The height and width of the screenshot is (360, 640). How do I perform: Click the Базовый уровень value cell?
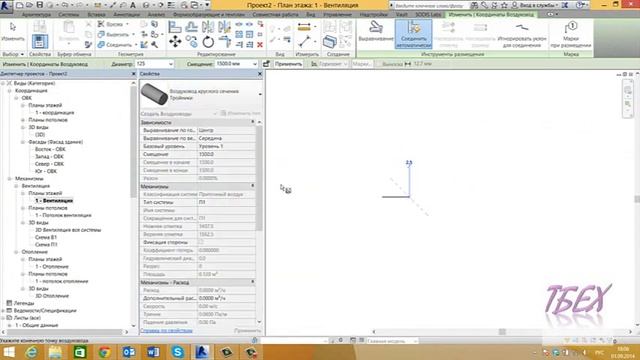pos(226,146)
